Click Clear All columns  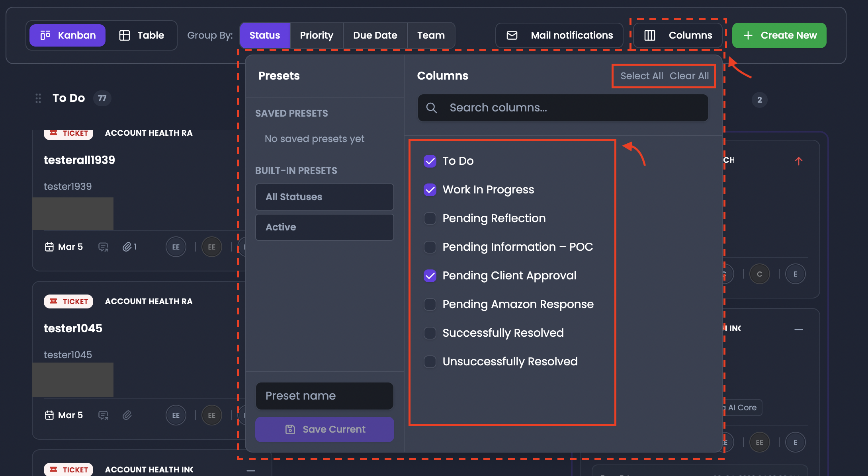pos(689,76)
